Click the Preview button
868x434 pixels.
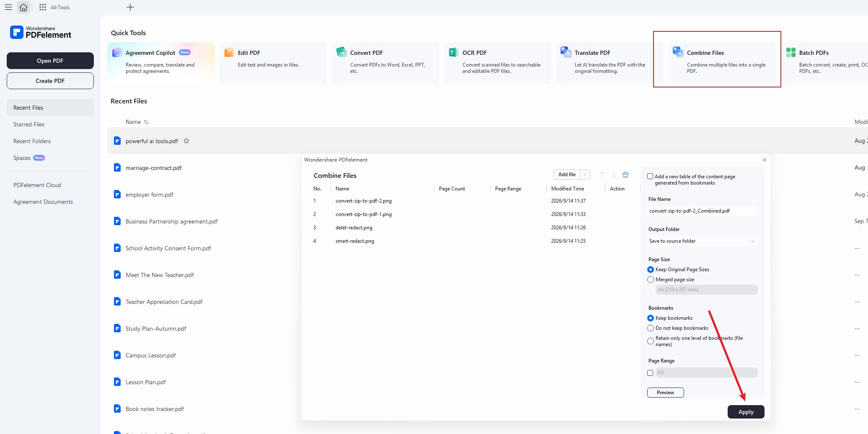pyautogui.click(x=665, y=393)
